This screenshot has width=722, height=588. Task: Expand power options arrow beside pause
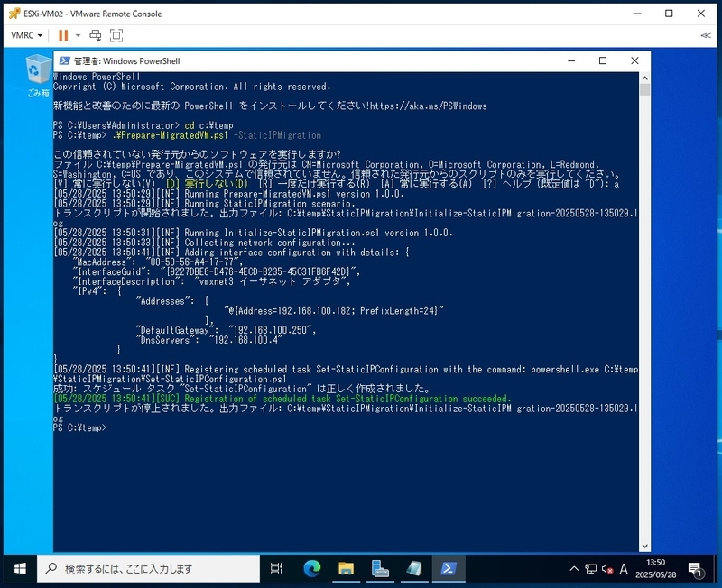(78, 35)
